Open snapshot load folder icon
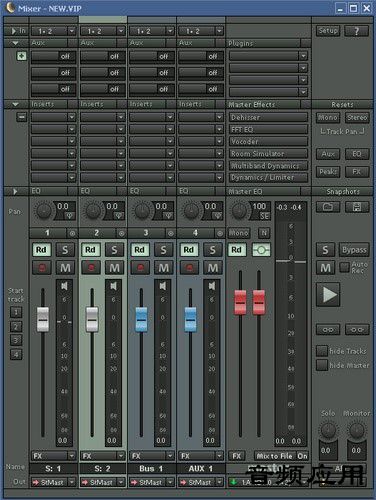 [328, 207]
